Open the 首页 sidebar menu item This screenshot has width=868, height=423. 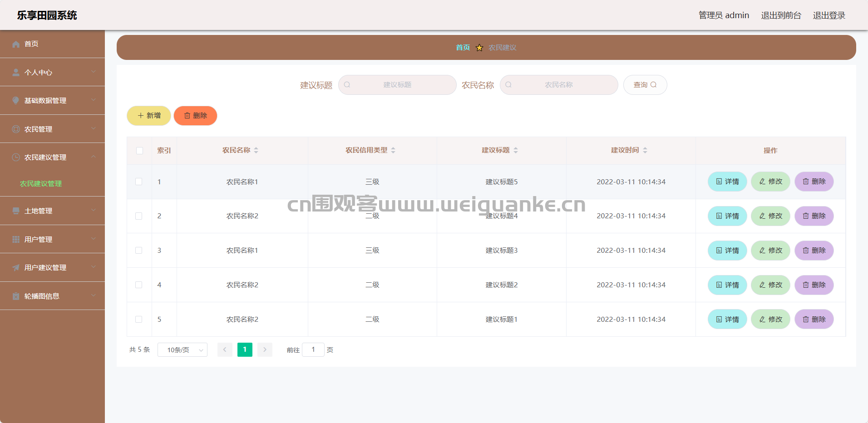(x=52, y=44)
